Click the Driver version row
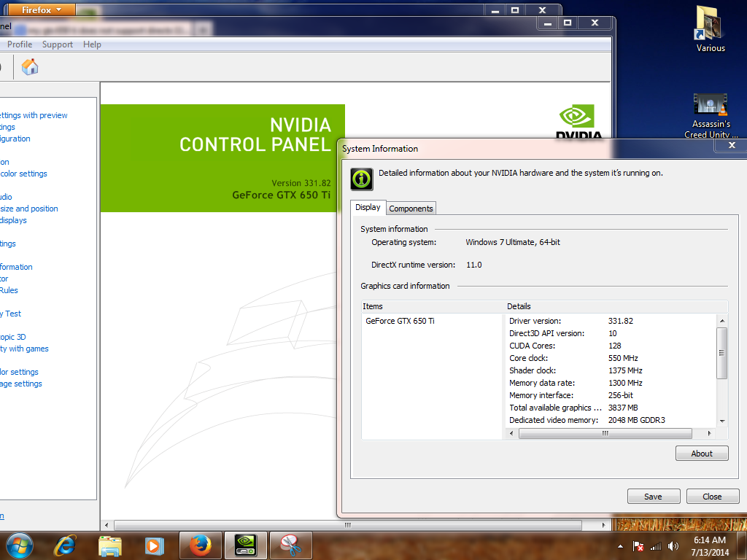The height and width of the screenshot is (560, 747). tap(611, 321)
